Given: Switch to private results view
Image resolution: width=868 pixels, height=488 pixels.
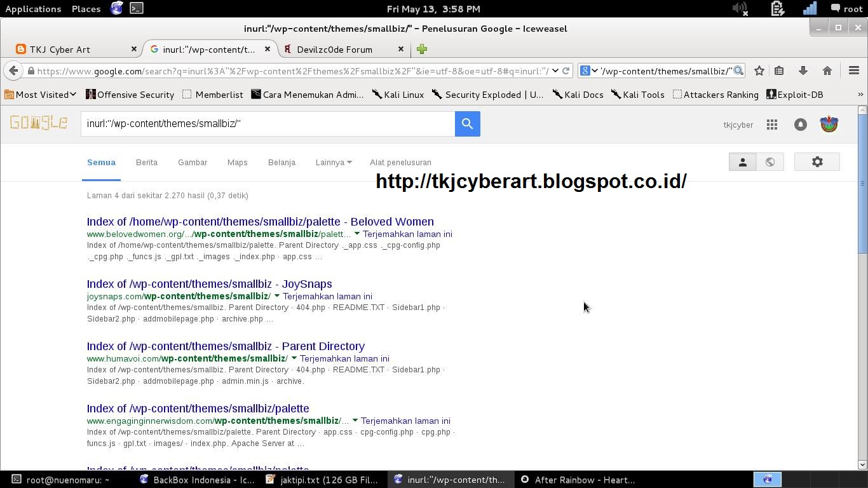Looking at the screenshot, I should [742, 162].
